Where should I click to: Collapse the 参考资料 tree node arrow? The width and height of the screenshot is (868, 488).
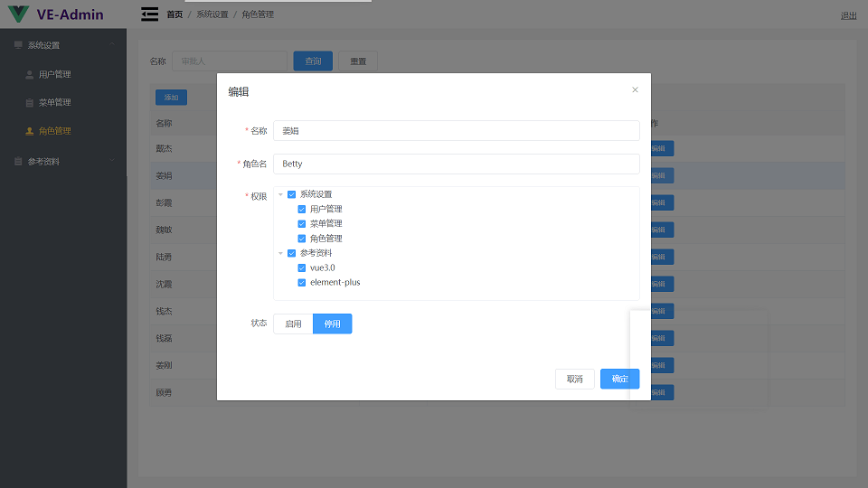[x=280, y=253]
